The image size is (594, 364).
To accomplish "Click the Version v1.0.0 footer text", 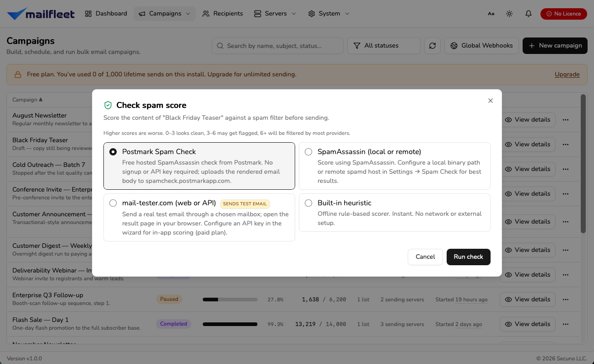I will 24,359.
